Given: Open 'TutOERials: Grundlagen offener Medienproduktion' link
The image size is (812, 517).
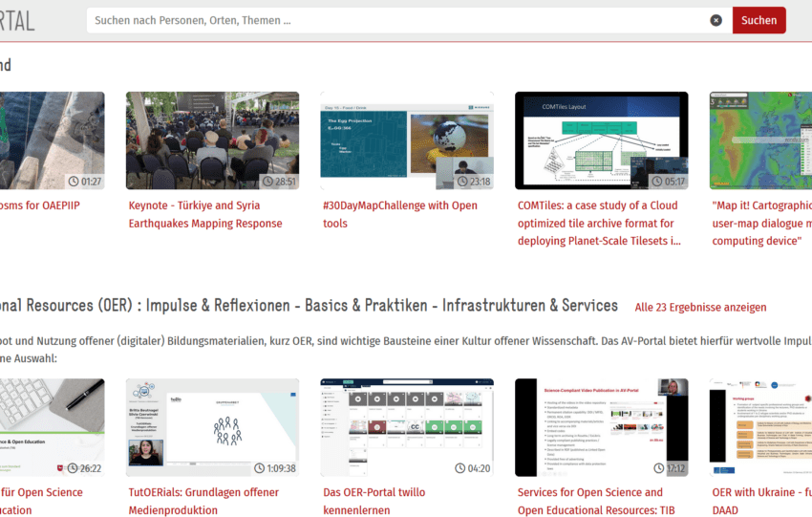Looking at the screenshot, I should point(203,501).
